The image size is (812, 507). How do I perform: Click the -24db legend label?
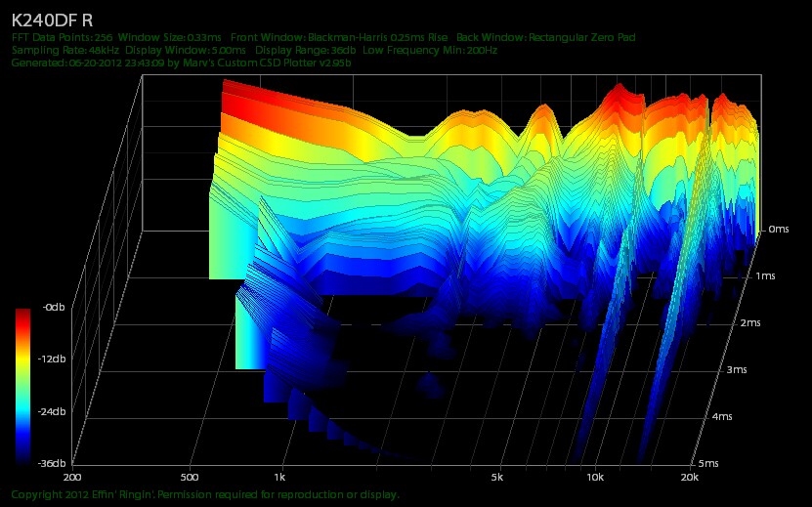point(51,411)
